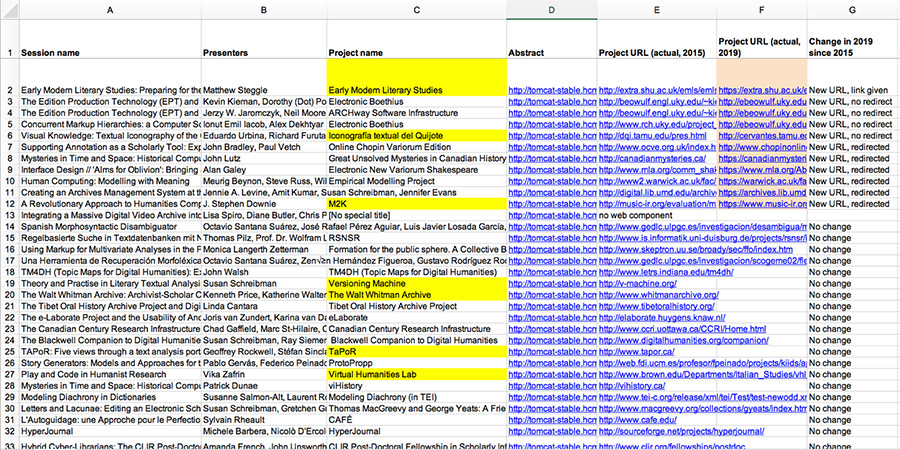Open the Abstract link in the M2K row
Image resolution: width=900 pixels, height=450 pixels.
tap(553, 204)
